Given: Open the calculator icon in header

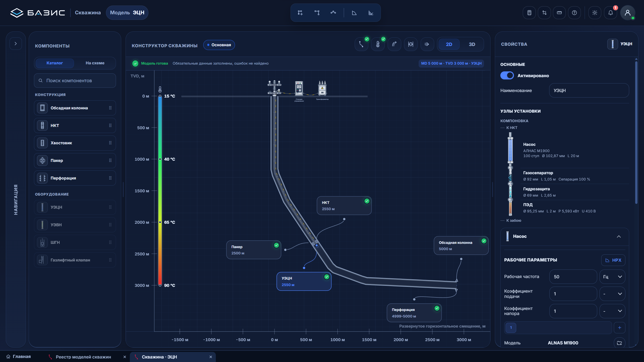Looking at the screenshot, I should point(529,13).
